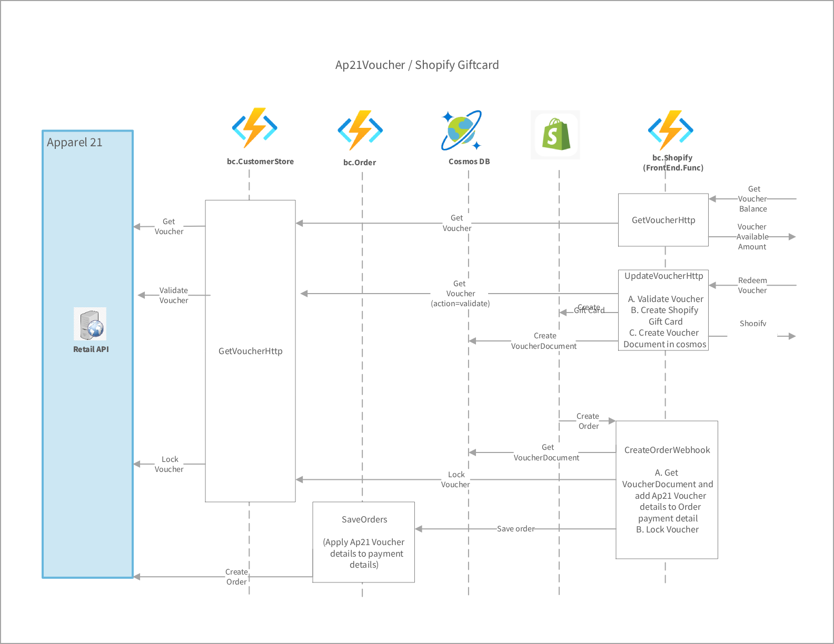The image size is (834, 644).
Task: Select the Retail API label
Action: (91, 349)
